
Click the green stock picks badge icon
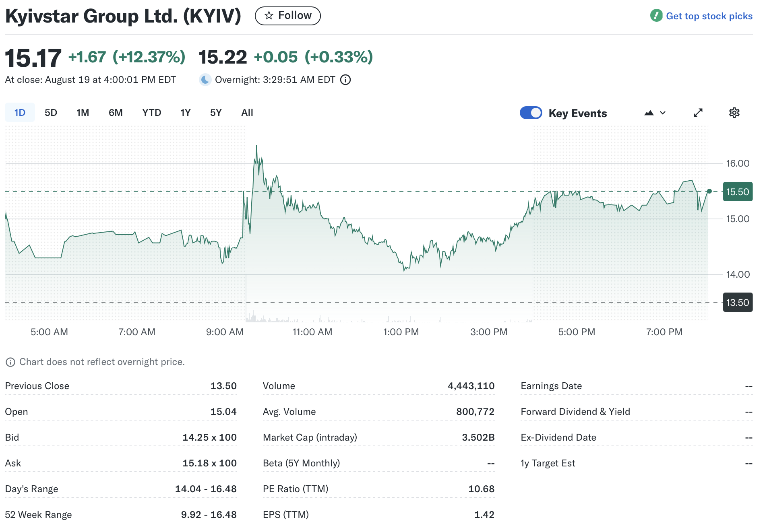tap(656, 16)
